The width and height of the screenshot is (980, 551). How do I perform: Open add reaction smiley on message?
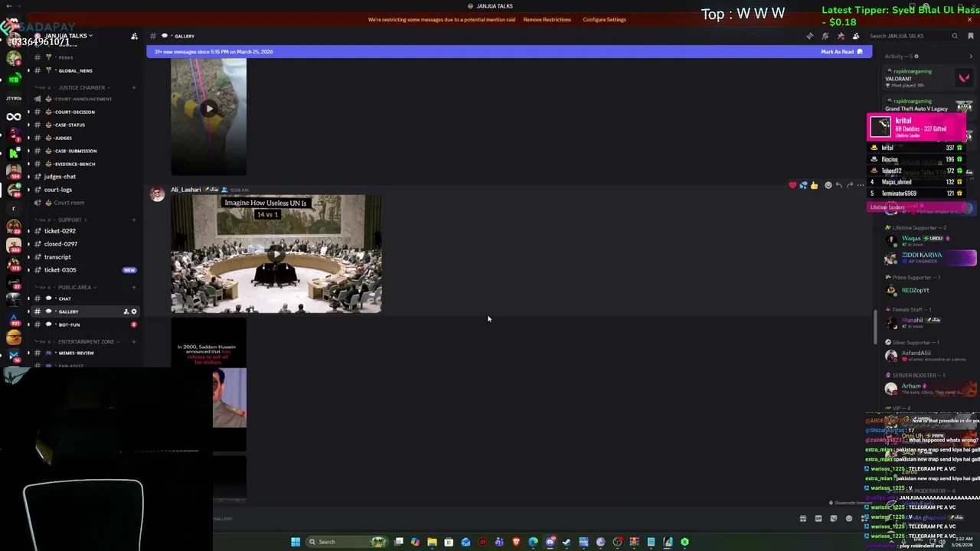828,185
